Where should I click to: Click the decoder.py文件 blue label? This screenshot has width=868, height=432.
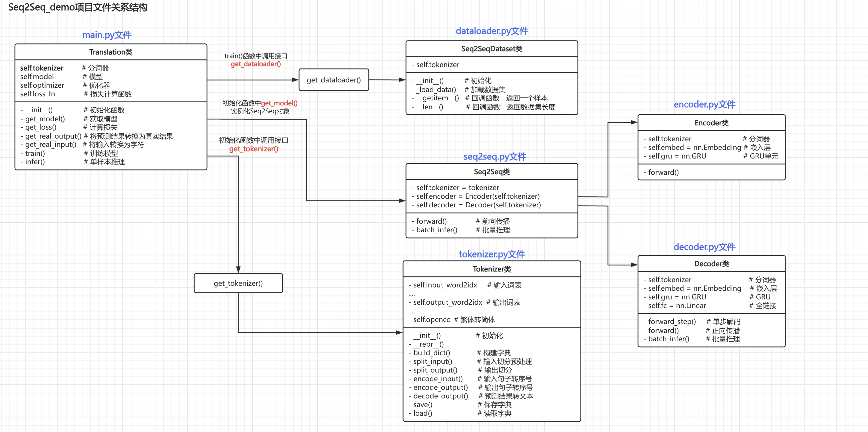(704, 247)
